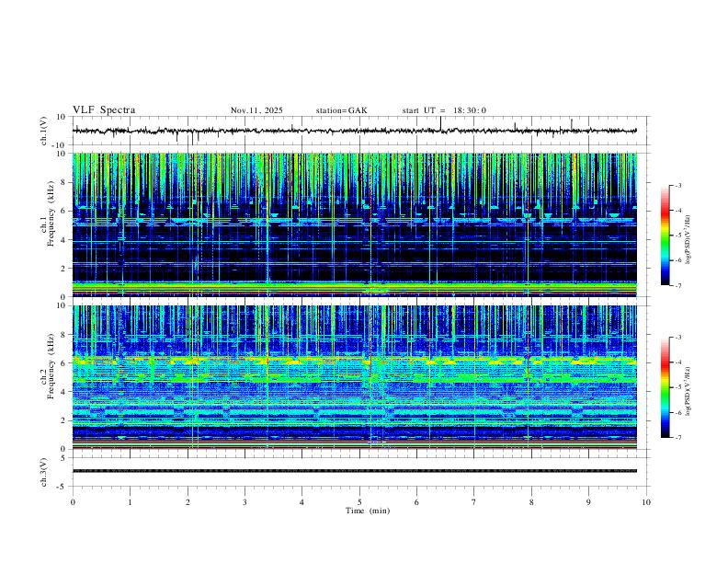Select the date "Nov.11, 2025"
This screenshot has height=563, width=728.
coord(256,110)
